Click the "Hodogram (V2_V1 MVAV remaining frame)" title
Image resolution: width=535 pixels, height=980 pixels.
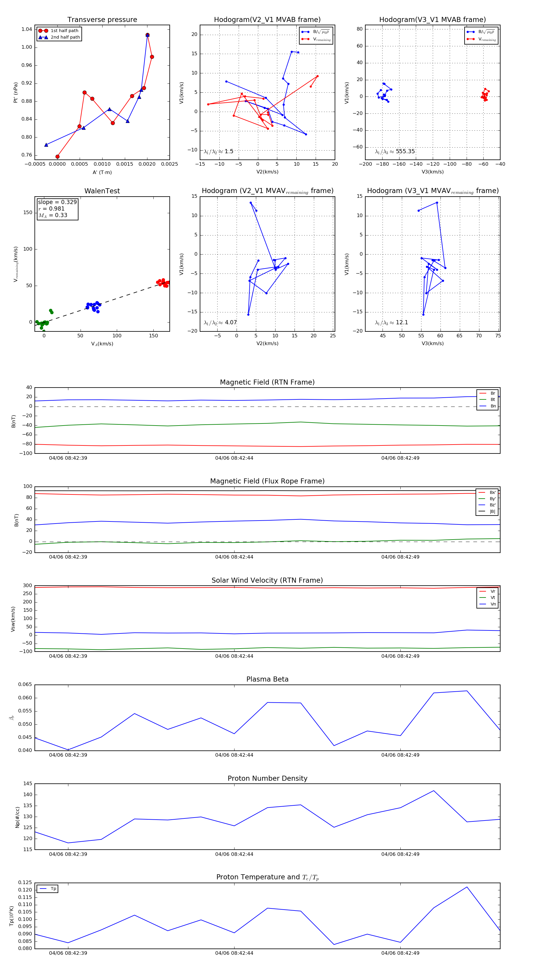coord(267,191)
